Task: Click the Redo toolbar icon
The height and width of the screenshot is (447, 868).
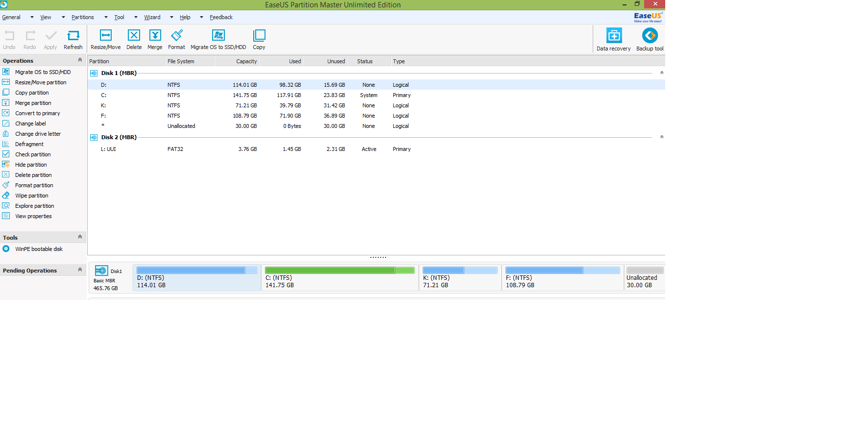Action: (x=30, y=36)
